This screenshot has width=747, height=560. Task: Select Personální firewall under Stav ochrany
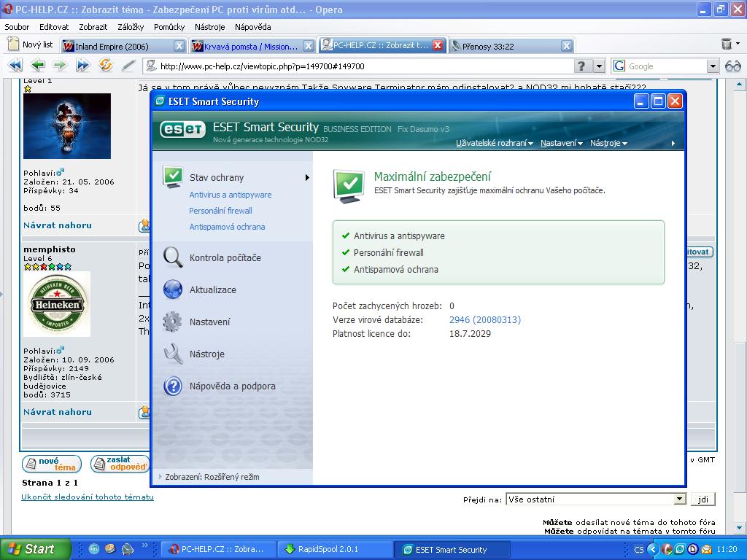(220, 211)
